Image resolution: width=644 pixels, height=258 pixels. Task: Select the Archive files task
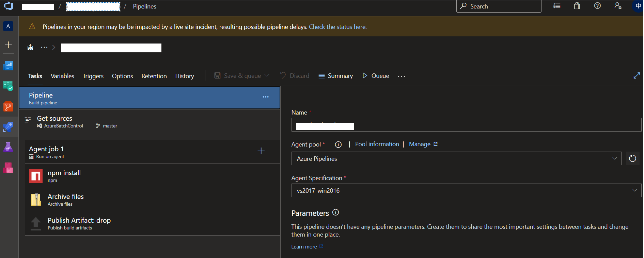[153, 200]
